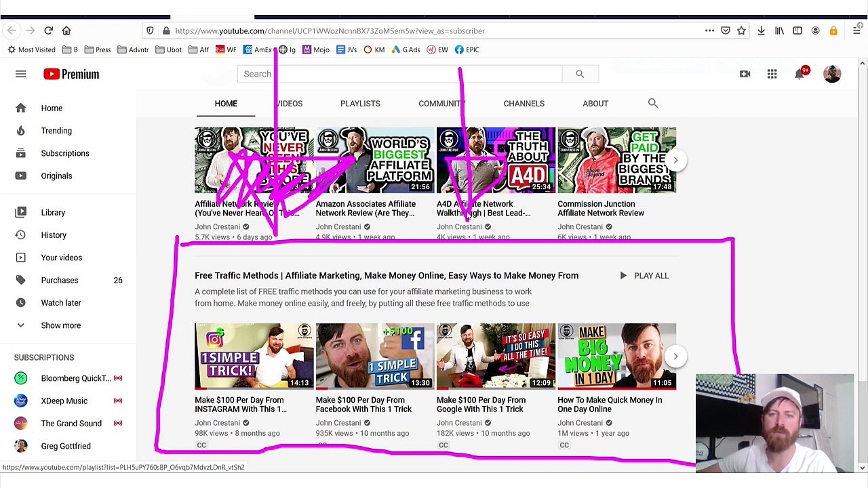This screenshot has width=868, height=488.
Task: Open the Create video camera icon
Action: [x=745, y=74]
